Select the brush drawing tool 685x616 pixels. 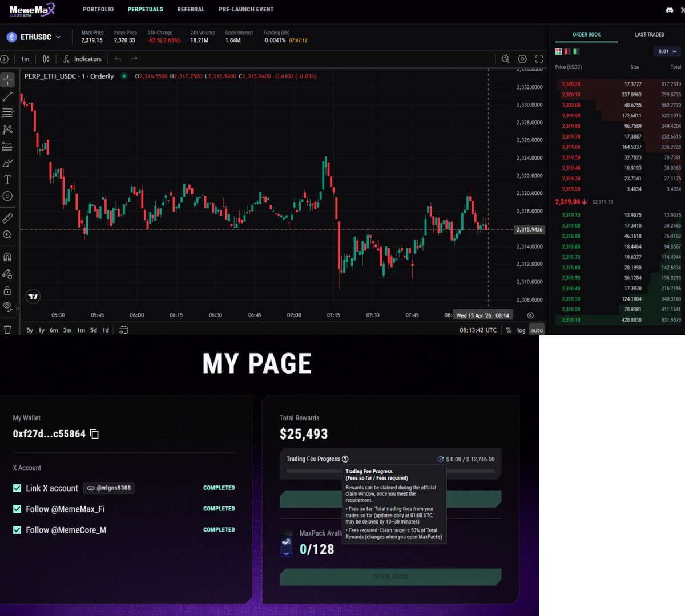click(x=7, y=163)
